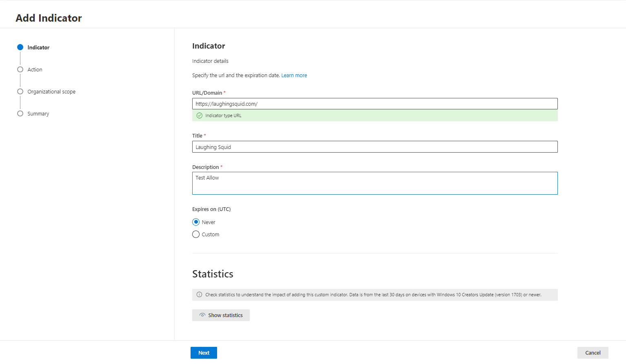Click the Show statistics button
Screen dimensions: 626x364
pos(221,315)
